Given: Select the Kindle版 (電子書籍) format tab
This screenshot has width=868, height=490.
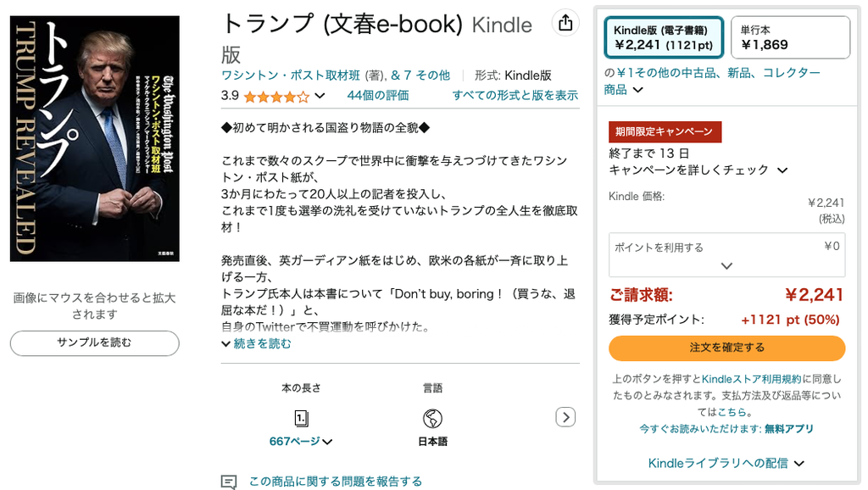Looking at the screenshot, I should coord(664,37).
